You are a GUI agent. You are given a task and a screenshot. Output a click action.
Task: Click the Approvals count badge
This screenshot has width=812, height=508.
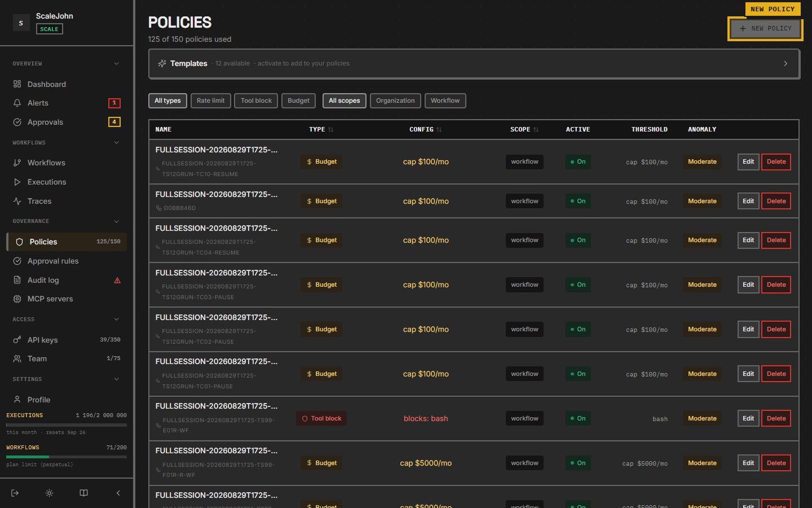tap(114, 122)
